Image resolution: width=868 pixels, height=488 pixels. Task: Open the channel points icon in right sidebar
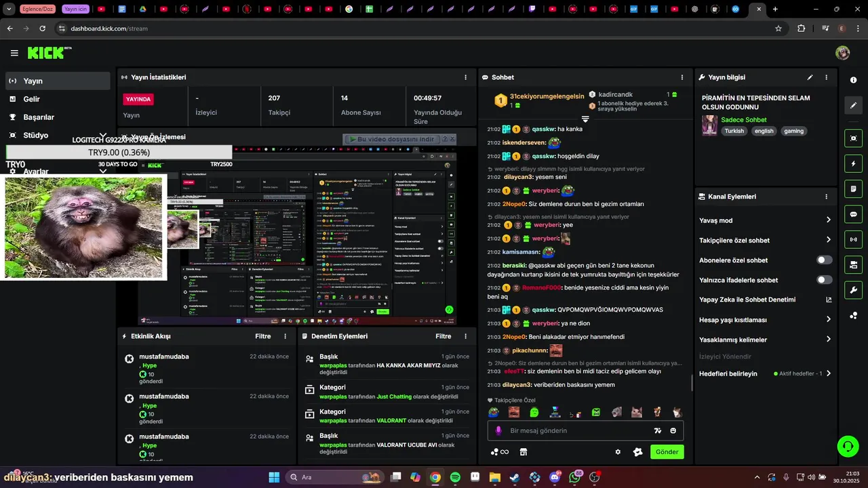853,316
